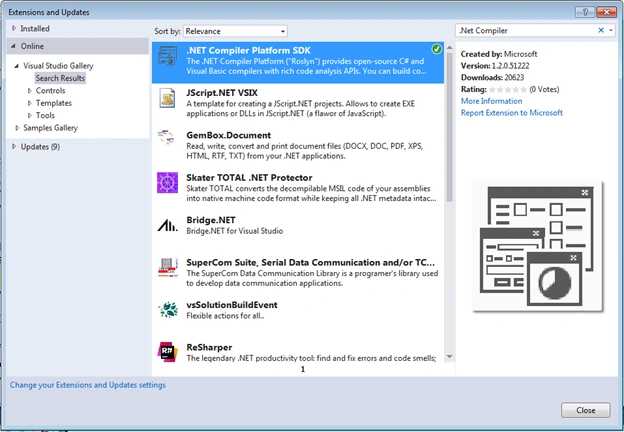Screen dimensions: 624x432
Task: Clear the search box with the X icon
Action: pyautogui.click(x=601, y=30)
